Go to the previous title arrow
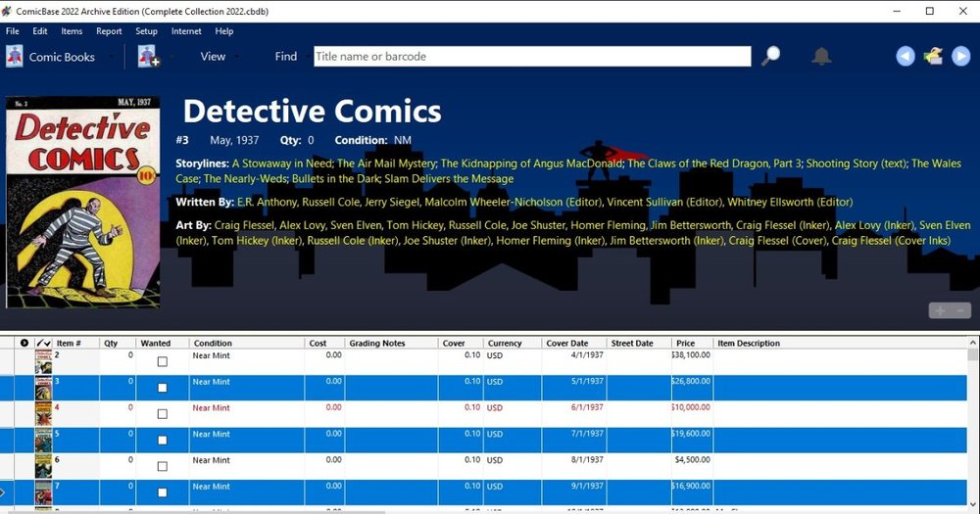 point(905,57)
